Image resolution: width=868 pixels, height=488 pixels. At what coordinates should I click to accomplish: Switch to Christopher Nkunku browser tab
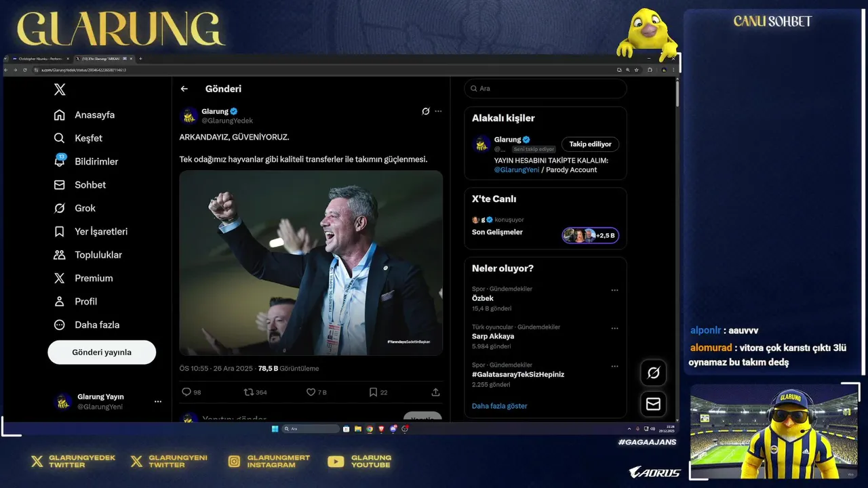coord(40,59)
